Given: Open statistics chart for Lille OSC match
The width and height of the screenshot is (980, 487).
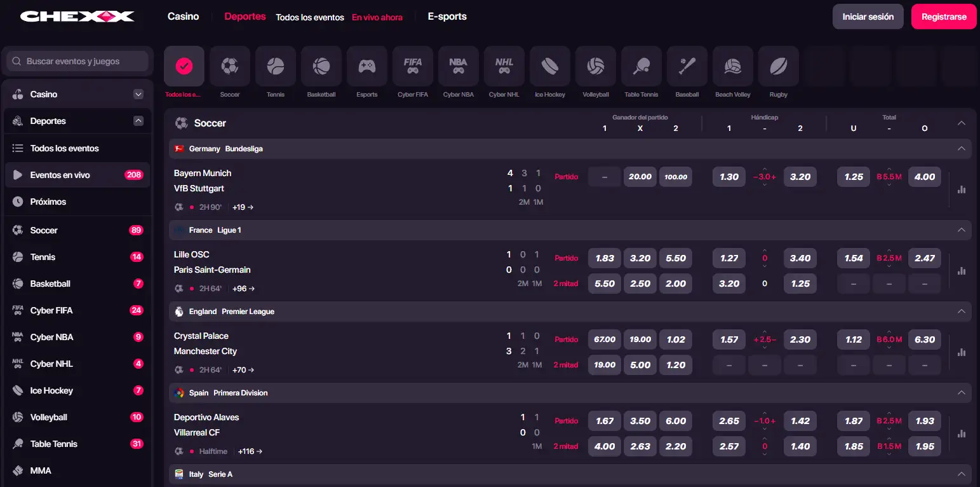Looking at the screenshot, I should coord(962,271).
